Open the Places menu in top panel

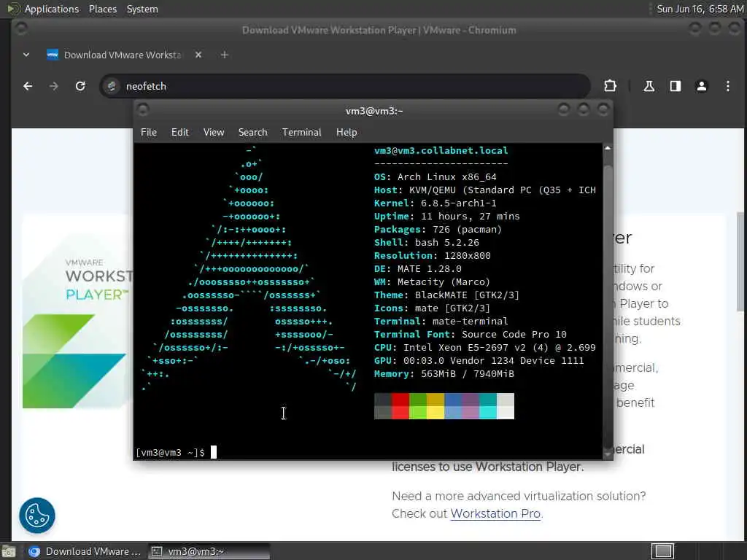tap(102, 9)
